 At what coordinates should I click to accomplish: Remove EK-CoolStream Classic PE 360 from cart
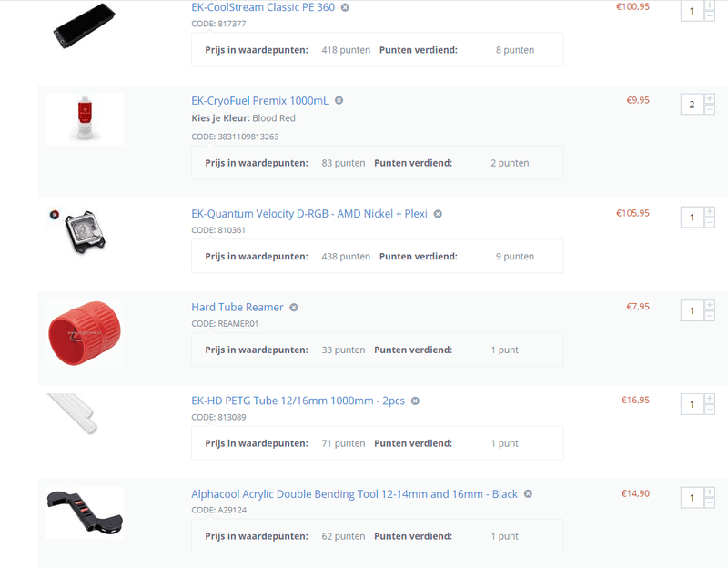345,7
